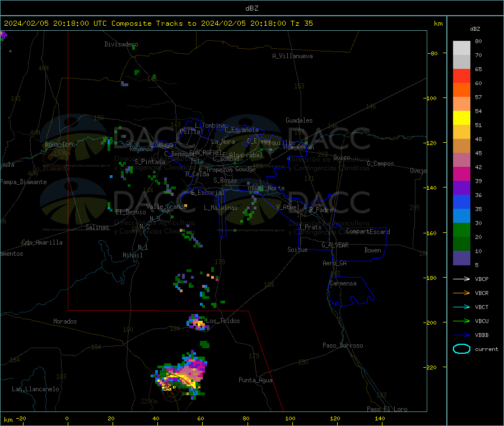This screenshot has width=504, height=426.
Task: Click the orange VBCR arrow legend icon
Action: click(x=461, y=293)
